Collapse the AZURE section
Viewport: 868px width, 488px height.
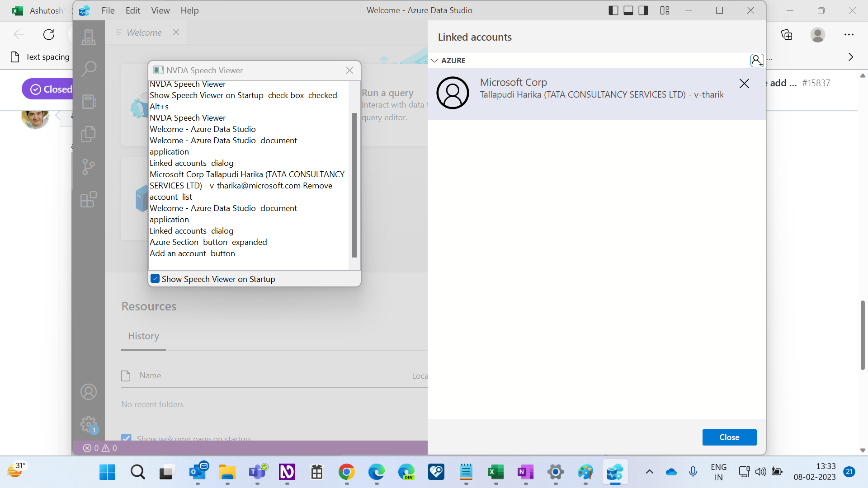coord(434,60)
